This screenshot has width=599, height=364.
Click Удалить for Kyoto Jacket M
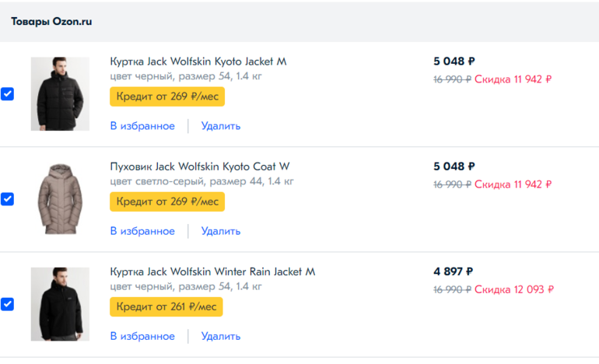[221, 126]
